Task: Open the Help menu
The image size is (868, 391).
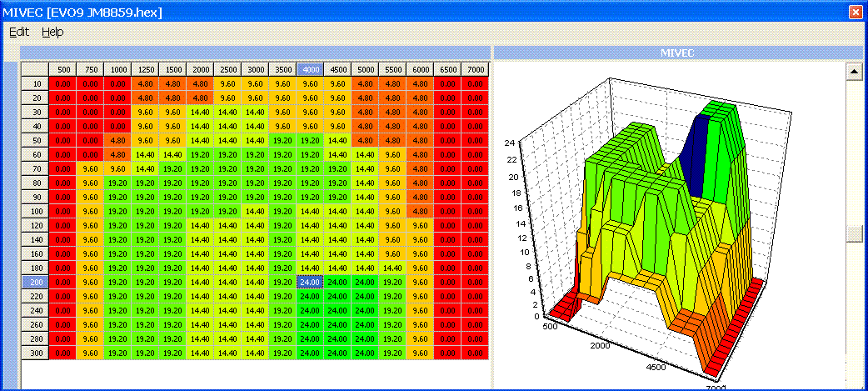Action: [x=52, y=33]
